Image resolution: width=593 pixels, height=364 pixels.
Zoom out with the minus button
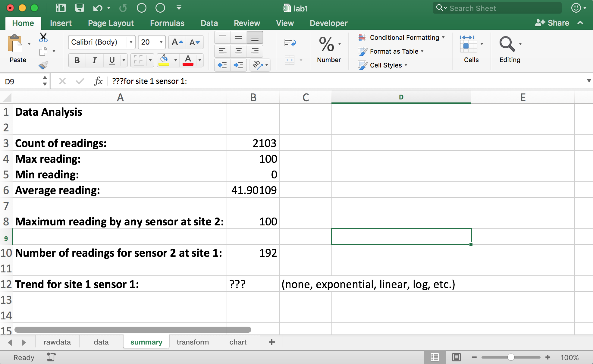(x=474, y=357)
